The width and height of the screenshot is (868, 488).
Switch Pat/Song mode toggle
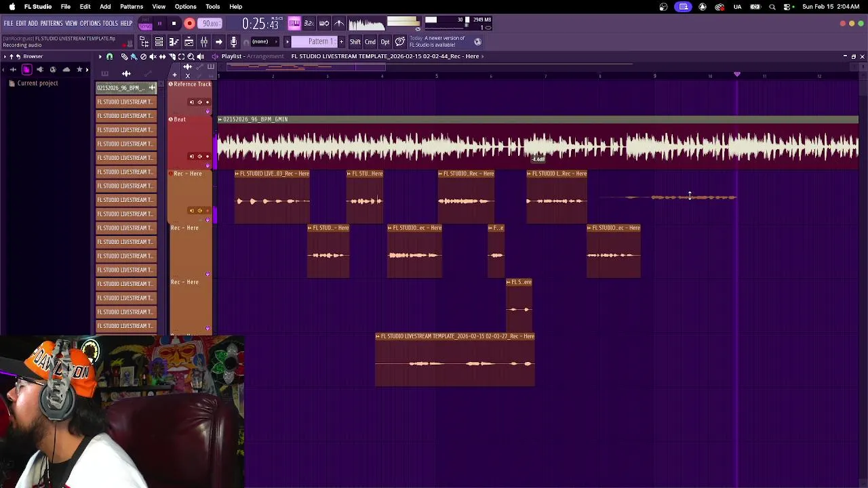click(x=145, y=24)
